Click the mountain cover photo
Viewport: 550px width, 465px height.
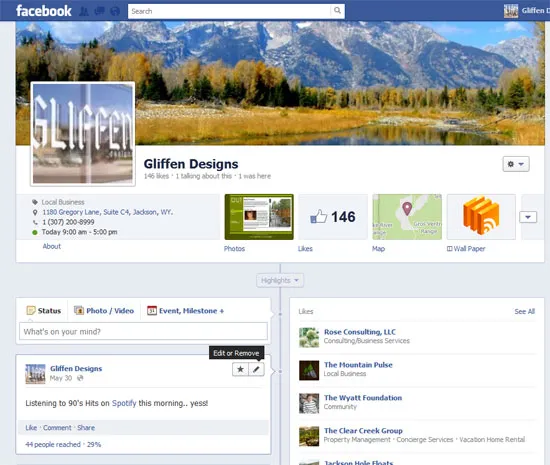click(280, 83)
